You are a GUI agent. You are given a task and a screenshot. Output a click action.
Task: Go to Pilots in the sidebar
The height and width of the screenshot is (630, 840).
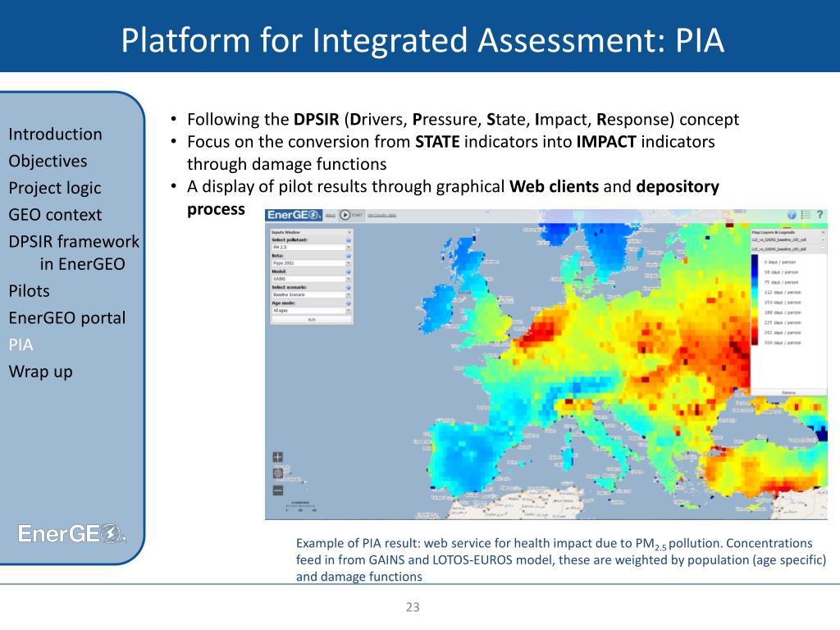[29, 291]
